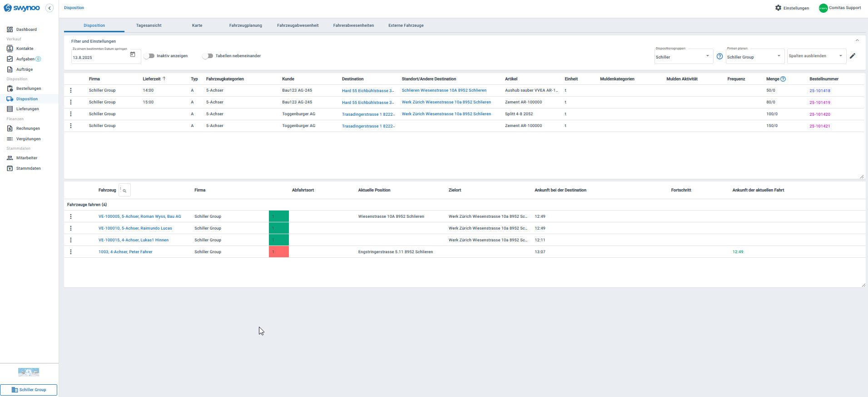Viewport: 868px width, 397px height.
Task: Toggle the Inaktiv anzeigen switch
Action: [x=149, y=56]
